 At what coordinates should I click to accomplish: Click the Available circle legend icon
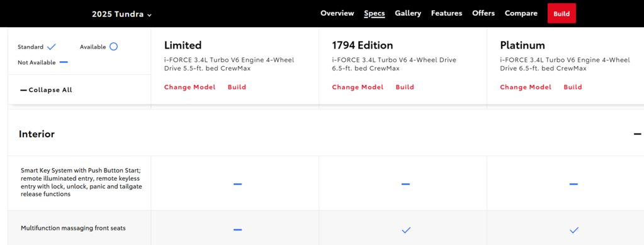[114, 47]
